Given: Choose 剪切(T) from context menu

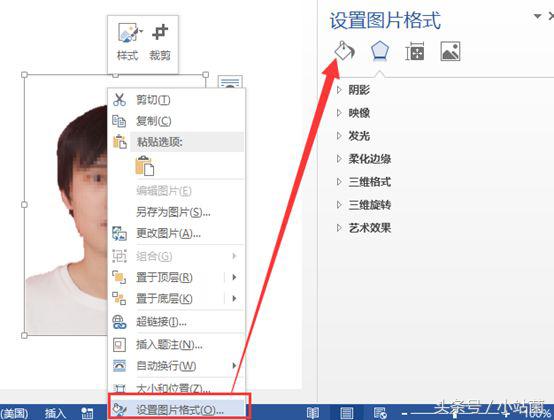Looking at the screenshot, I should coord(177,100).
